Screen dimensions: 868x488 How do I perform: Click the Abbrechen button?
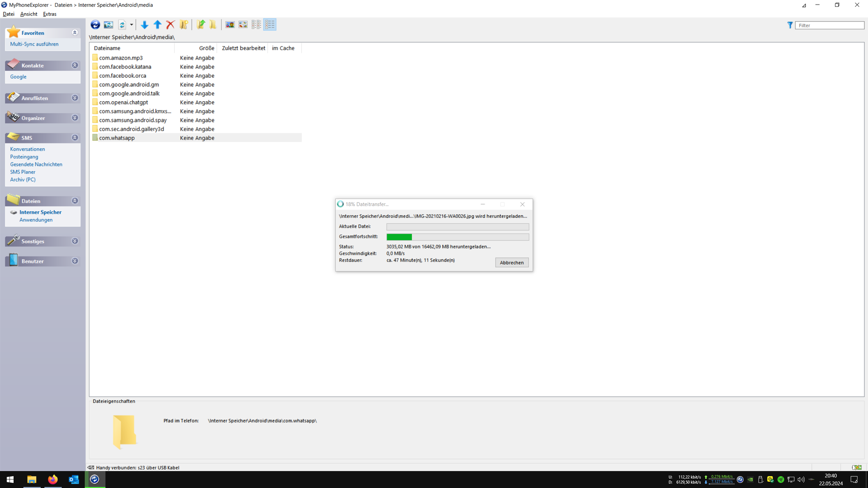(512, 263)
